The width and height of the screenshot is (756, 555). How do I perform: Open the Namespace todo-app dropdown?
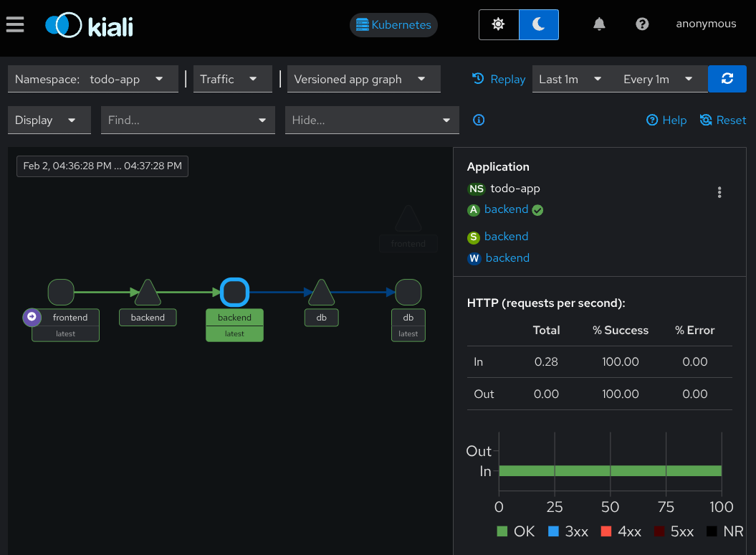pyautogui.click(x=93, y=79)
